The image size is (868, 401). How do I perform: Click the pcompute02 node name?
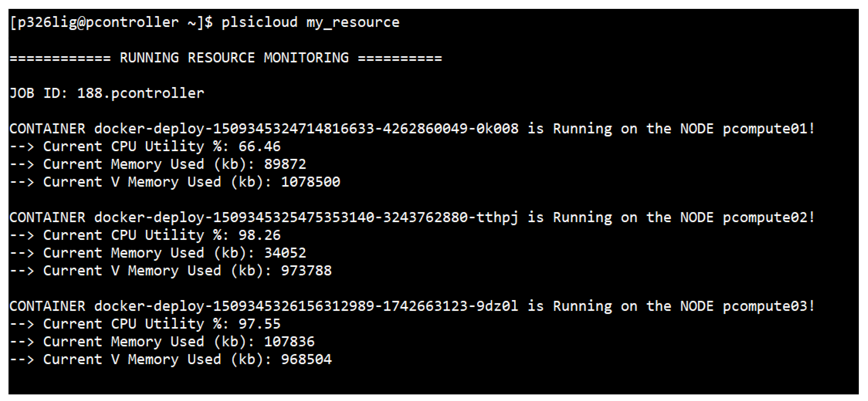point(765,218)
